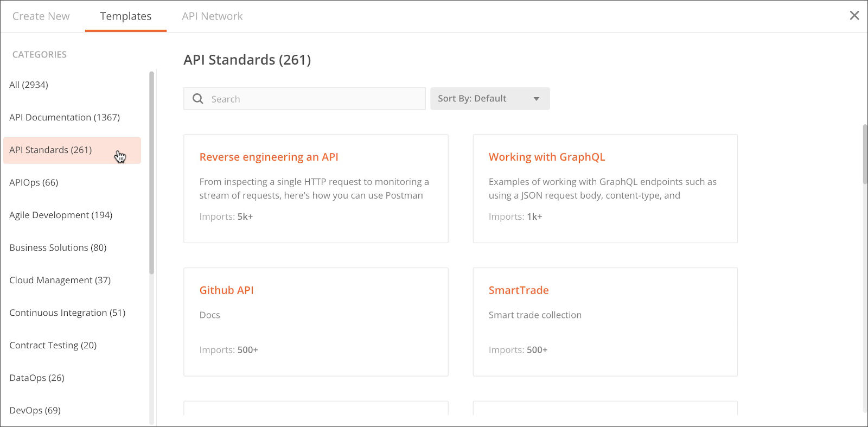The width and height of the screenshot is (868, 427).
Task: Click the categories list scrollbar
Action: (151, 173)
